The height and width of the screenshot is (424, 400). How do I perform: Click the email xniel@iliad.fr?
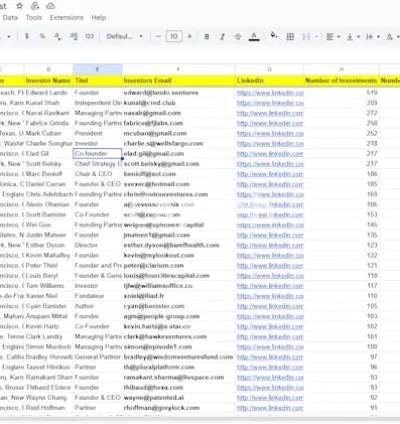click(x=144, y=296)
